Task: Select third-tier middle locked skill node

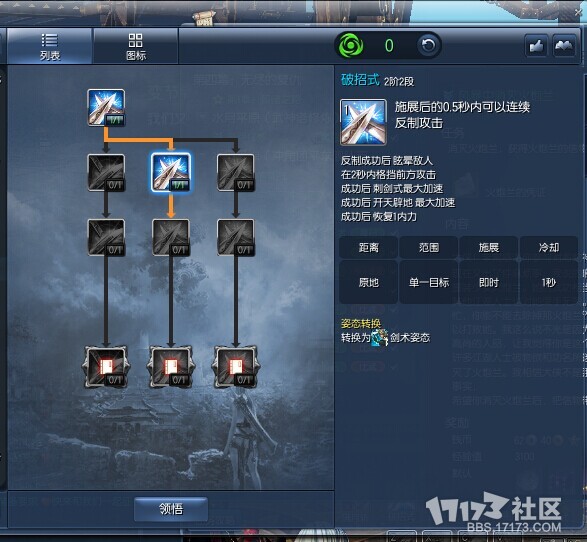Action: (171, 237)
